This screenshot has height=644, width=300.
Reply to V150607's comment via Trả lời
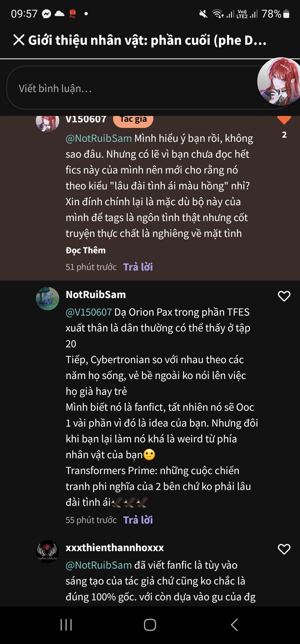tap(138, 267)
